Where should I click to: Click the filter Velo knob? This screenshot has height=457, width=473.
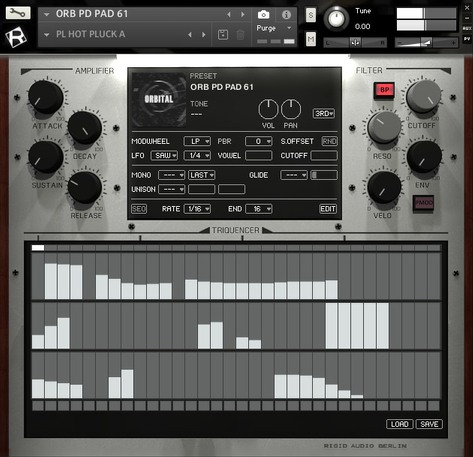pos(384,187)
